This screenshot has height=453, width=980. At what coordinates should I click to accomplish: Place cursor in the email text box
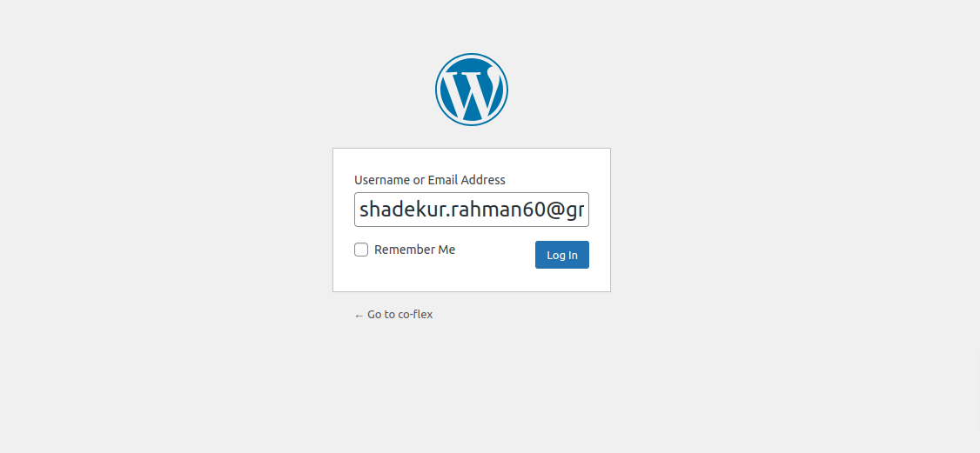pos(471,210)
